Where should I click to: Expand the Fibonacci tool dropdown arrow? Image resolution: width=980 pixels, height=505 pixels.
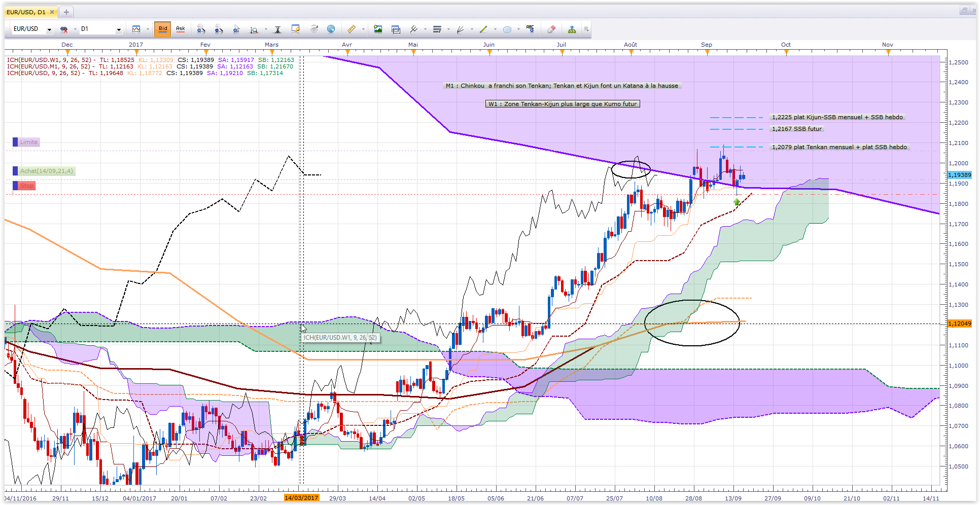point(448,29)
